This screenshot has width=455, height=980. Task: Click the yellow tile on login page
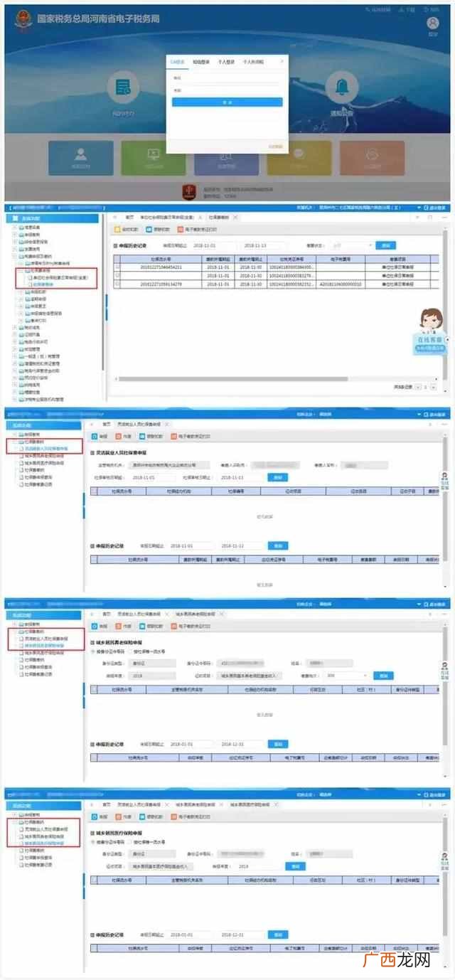coord(299,158)
